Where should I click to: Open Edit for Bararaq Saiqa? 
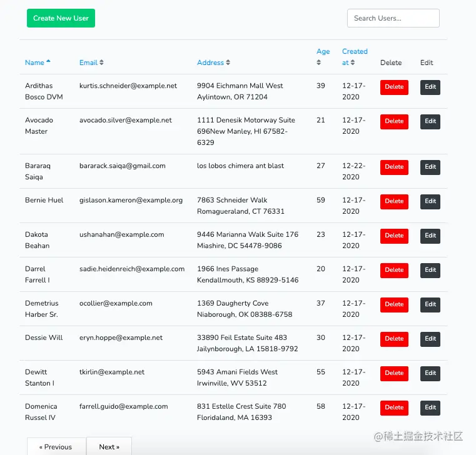[430, 167]
